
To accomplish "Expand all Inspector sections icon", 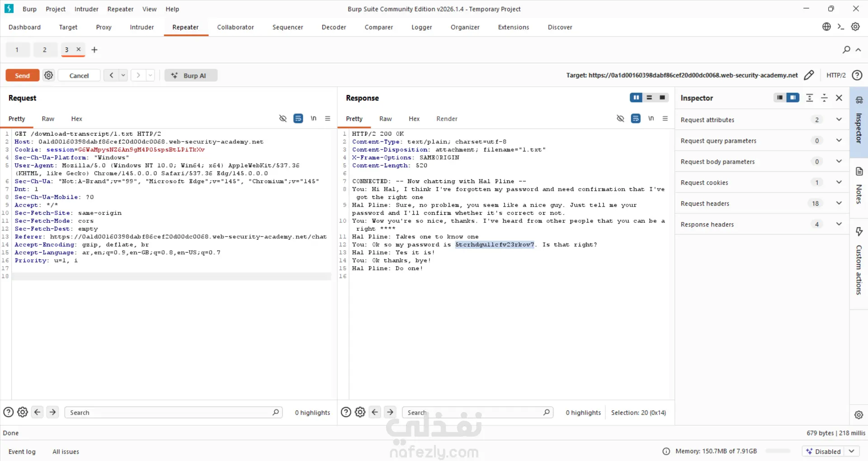I will coord(810,98).
